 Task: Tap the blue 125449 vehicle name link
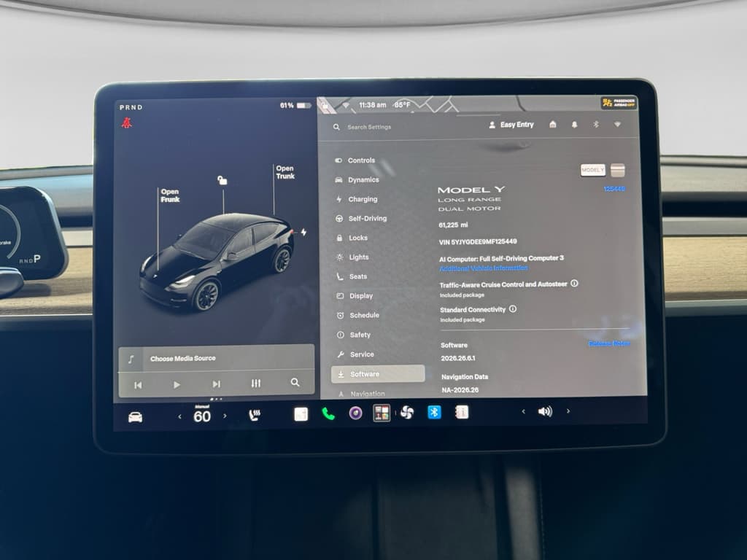pyautogui.click(x=614, y=189)
